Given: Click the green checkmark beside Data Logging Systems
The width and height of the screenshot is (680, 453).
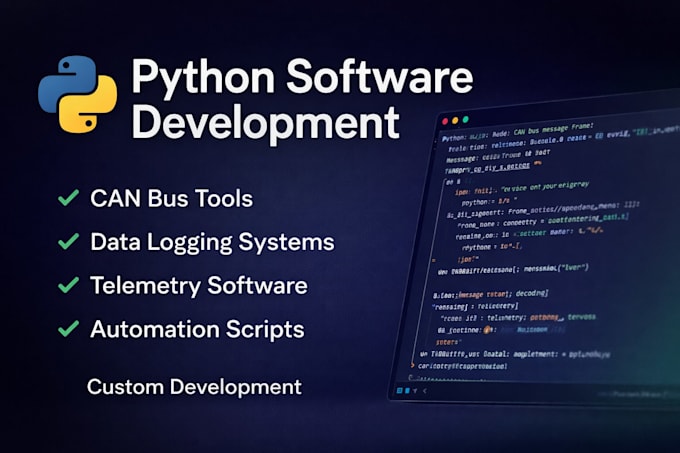Looking at the screenshot, I should click(69, 241).
